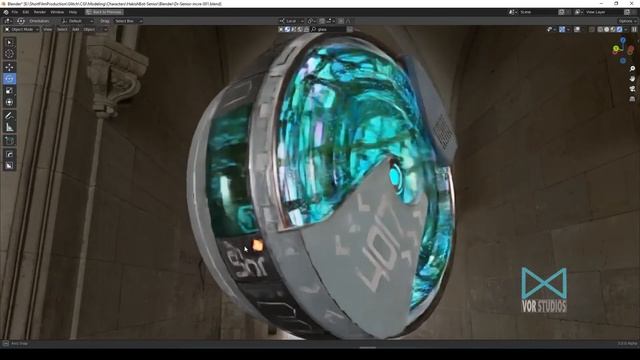Click the pivot point icon in the header
640x360 pixels.
(x=311, y=21)
